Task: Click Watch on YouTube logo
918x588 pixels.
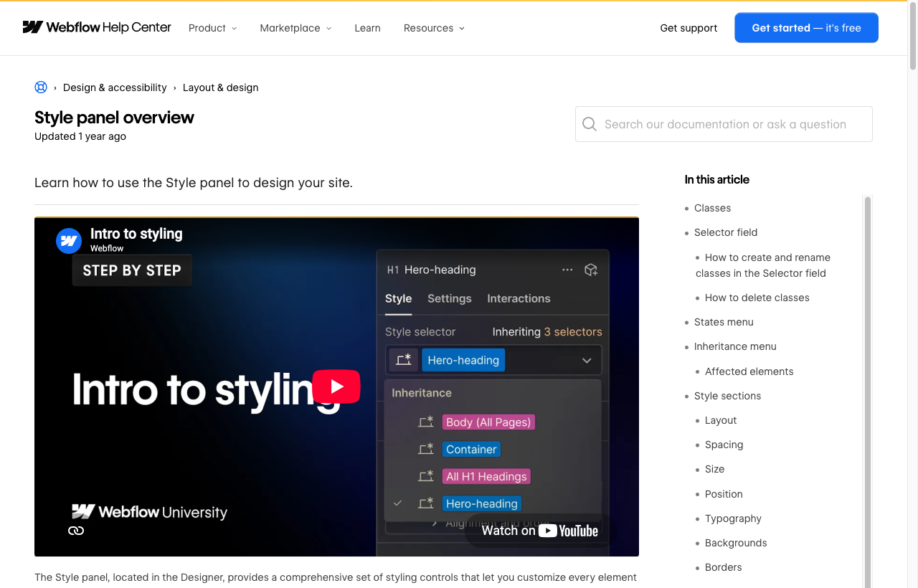Action: click(x=540, y=531)
